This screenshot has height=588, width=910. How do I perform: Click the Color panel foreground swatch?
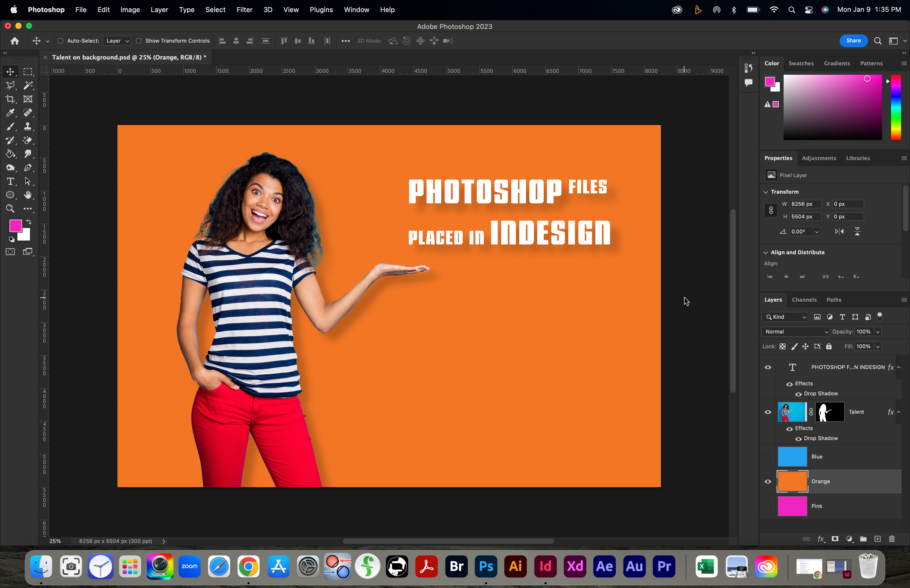coord(769,81)
